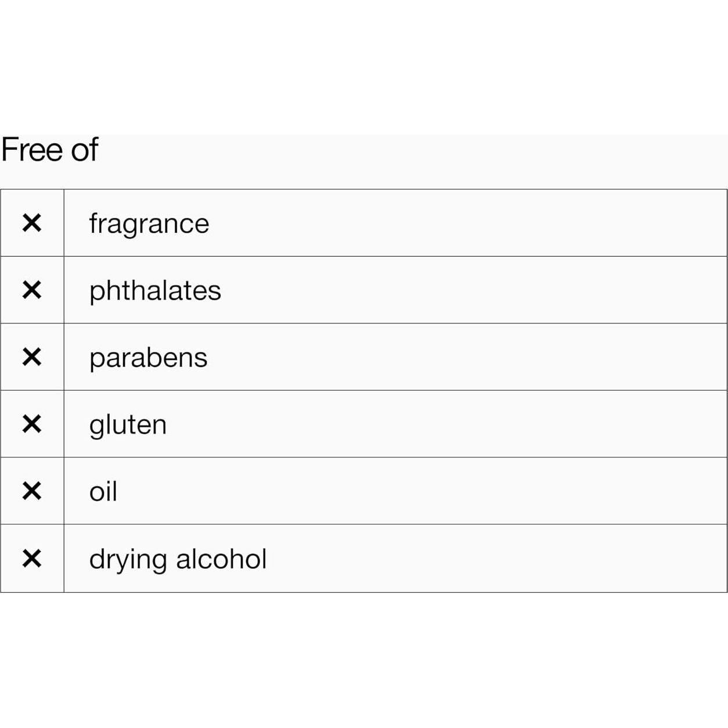The image size is (728, 728).
Task: Click the 'gluten' text label
Action: (128, 425)
